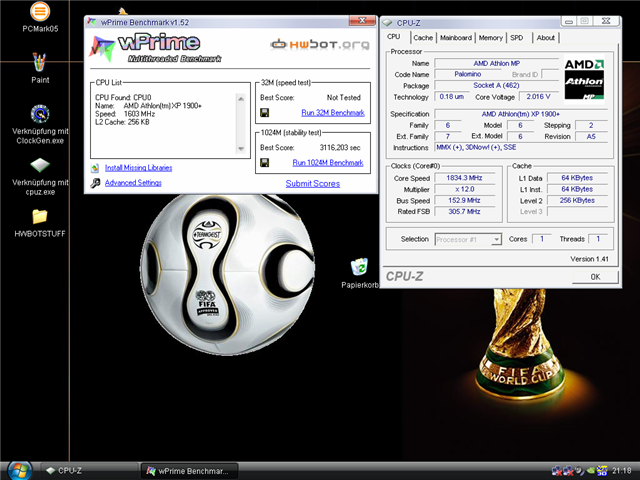Click the Windows Start orb
The height and width of the screenshot is (480, 640).
pyautogui.click(x=20, y=471)
